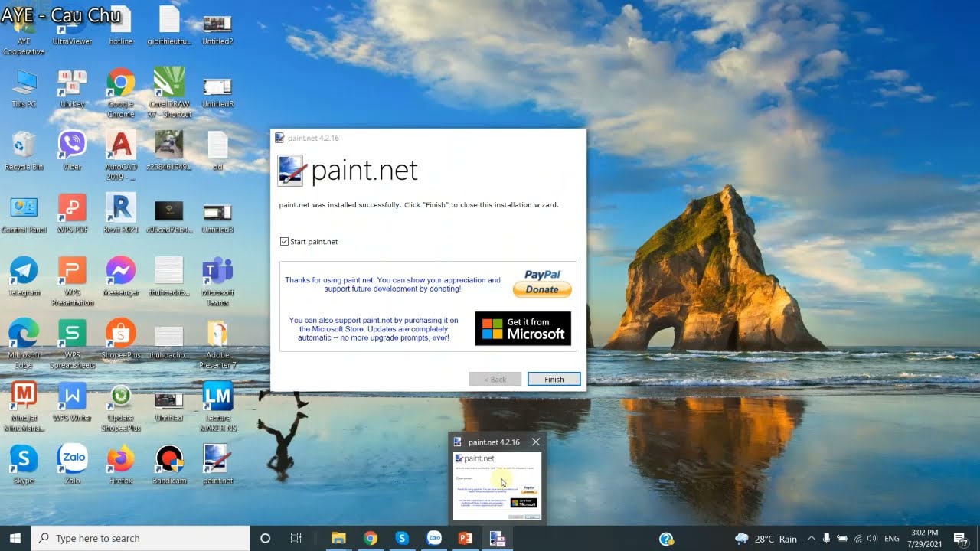Select the Skype desktop icon

[24, 465]
